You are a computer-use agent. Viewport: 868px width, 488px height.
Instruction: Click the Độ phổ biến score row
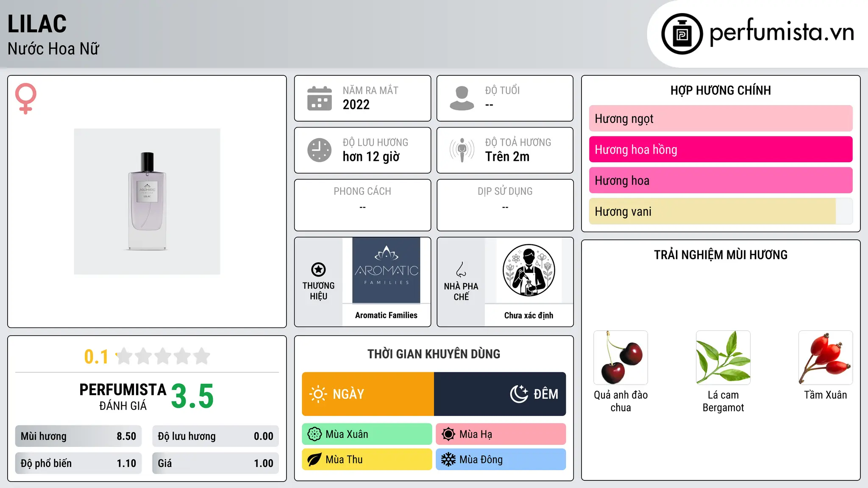coord(78,463)
